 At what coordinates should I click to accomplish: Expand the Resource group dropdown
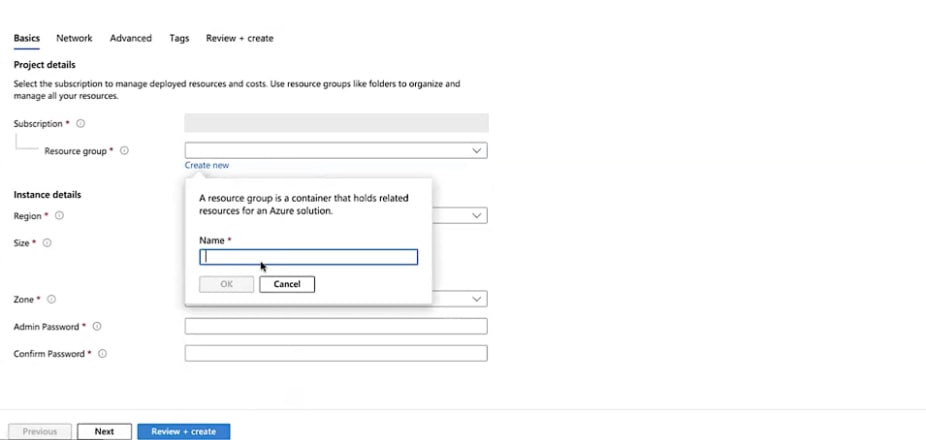(x=477, y=151)
